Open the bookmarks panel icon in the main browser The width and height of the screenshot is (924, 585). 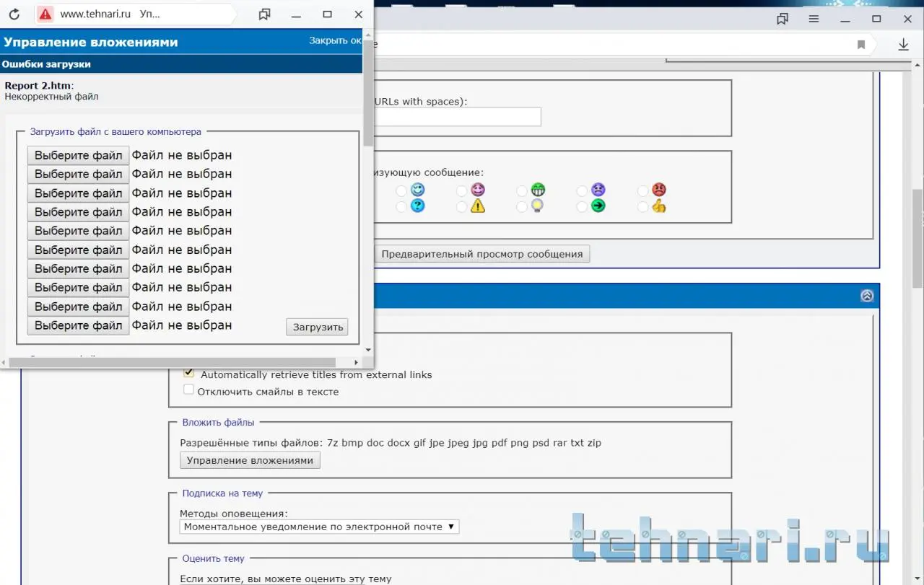coord(783,19)
